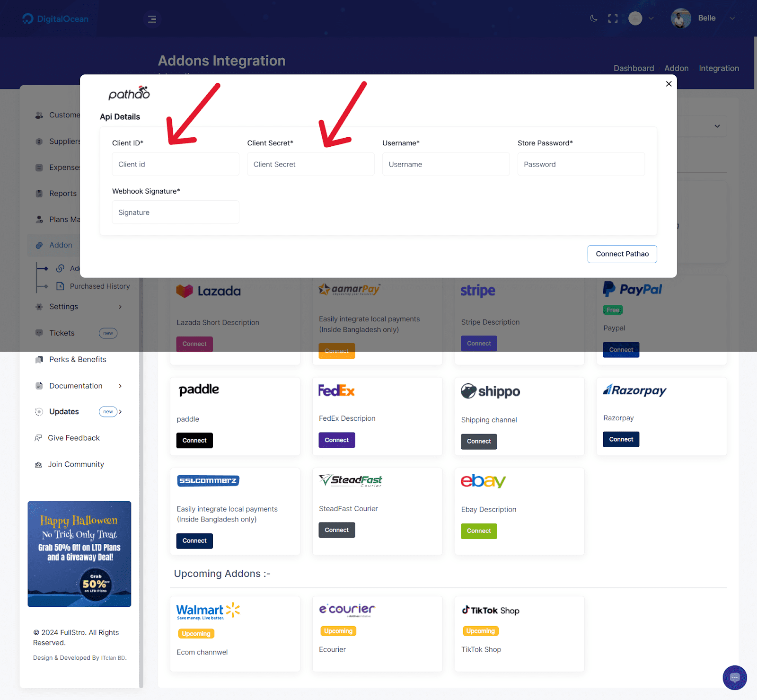Close the Pathao API details dialog
The width and height of the screenshot is (757, 700).
click(669, 84)
